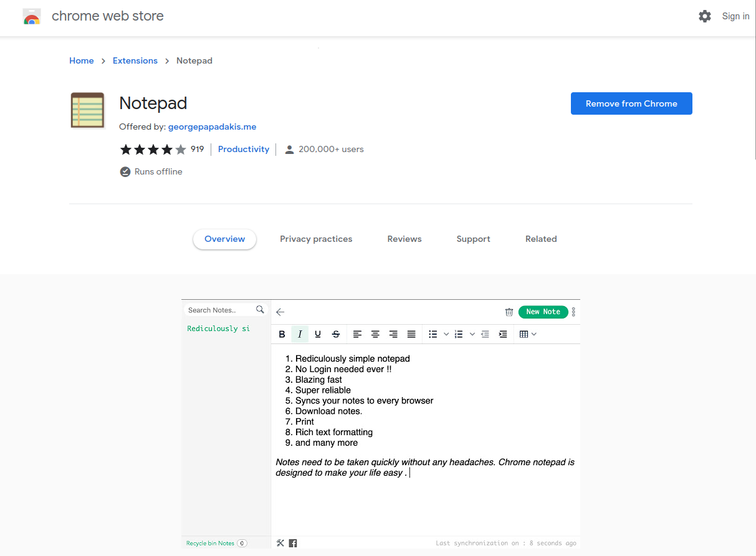
Task: Select the 'Rediculously si' note in the sidebar
Action: pos(219,328)
